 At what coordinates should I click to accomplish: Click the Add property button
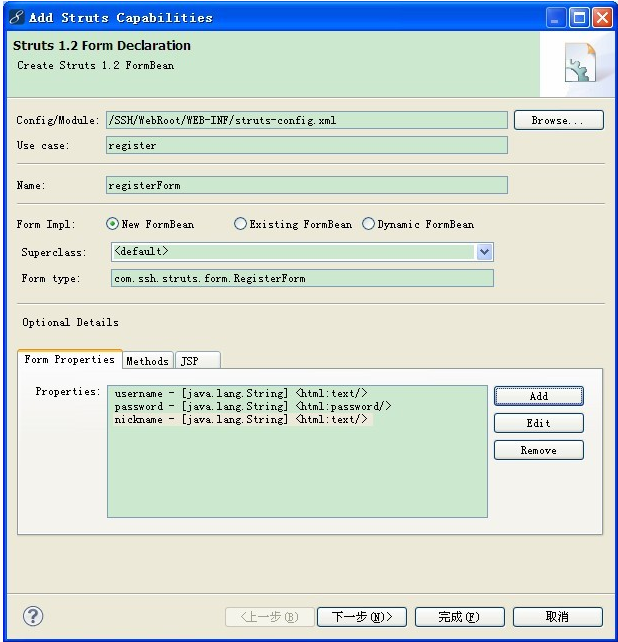tap(539, 396)
